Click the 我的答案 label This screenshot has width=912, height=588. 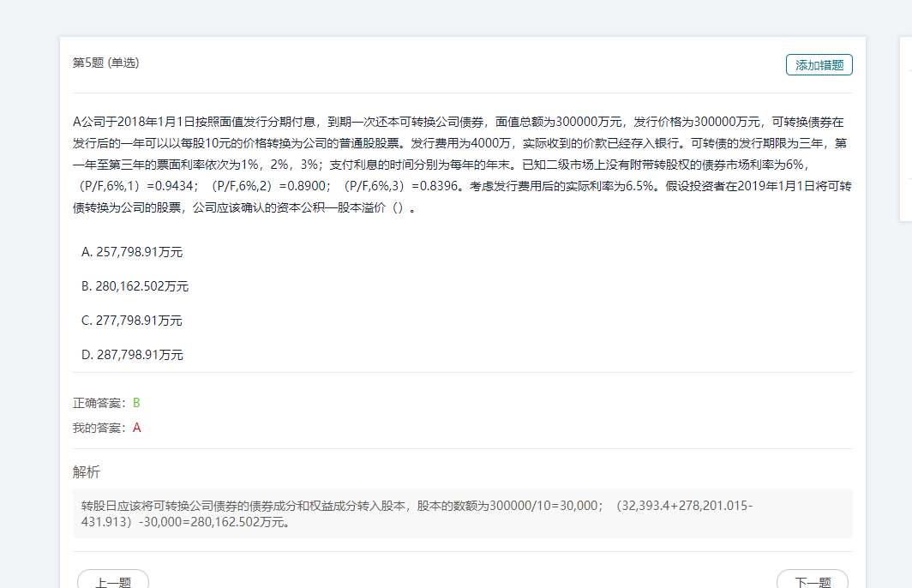(99, 428)
